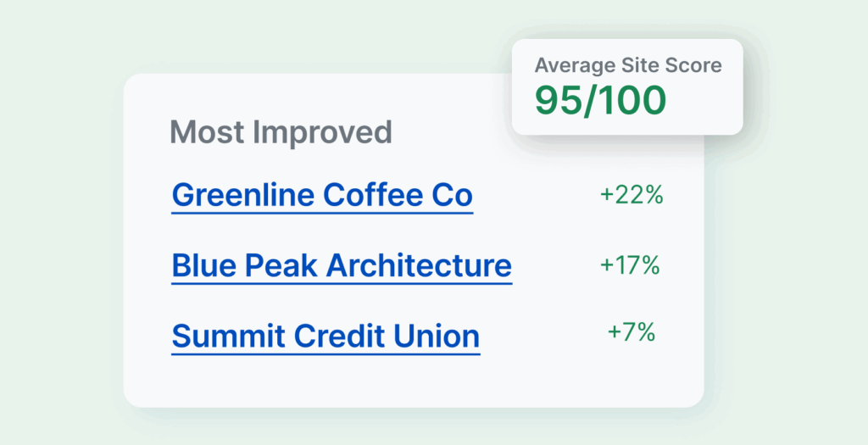
Task: Click the +7% improvement percentage
Action: pyautogui.click(x=632, y=332)
